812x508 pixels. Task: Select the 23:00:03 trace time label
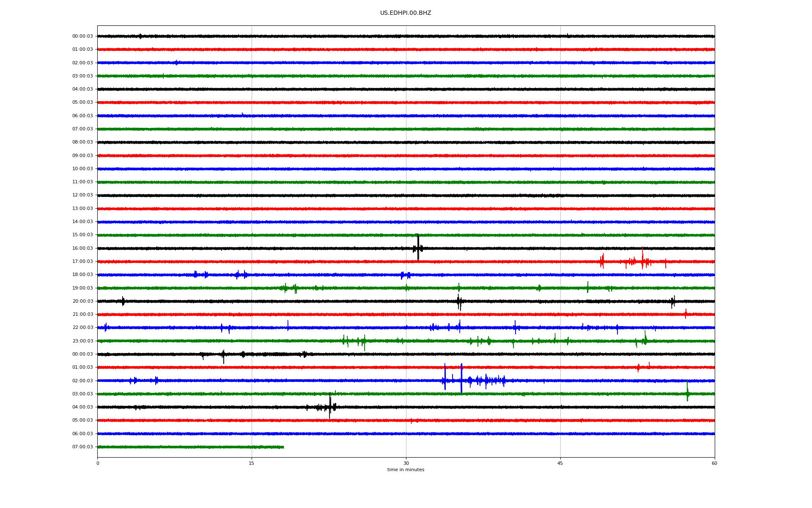point(82,341)
